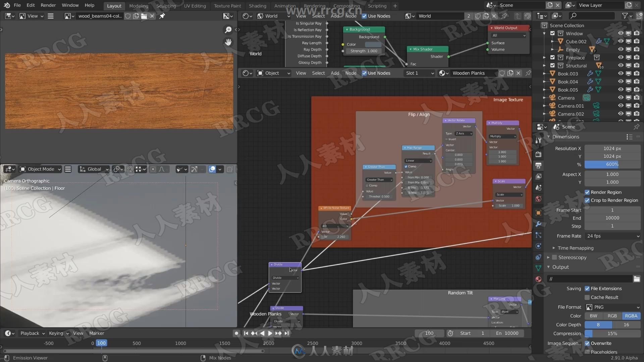
Task: Open Frame Rate 24 fps dropdown
Action: pos(612,236)
